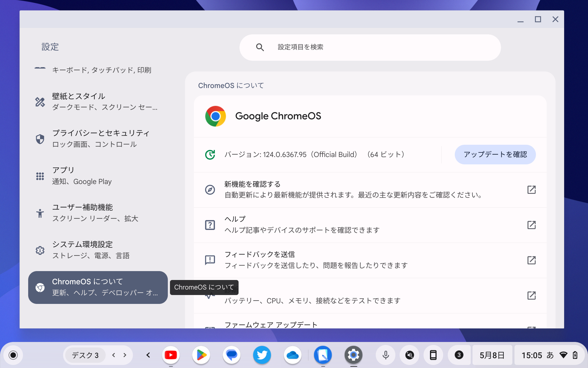This screenshot has width=588, height=368.
Task: Click the ヘルプ external link icon
Action: point(532,225)
